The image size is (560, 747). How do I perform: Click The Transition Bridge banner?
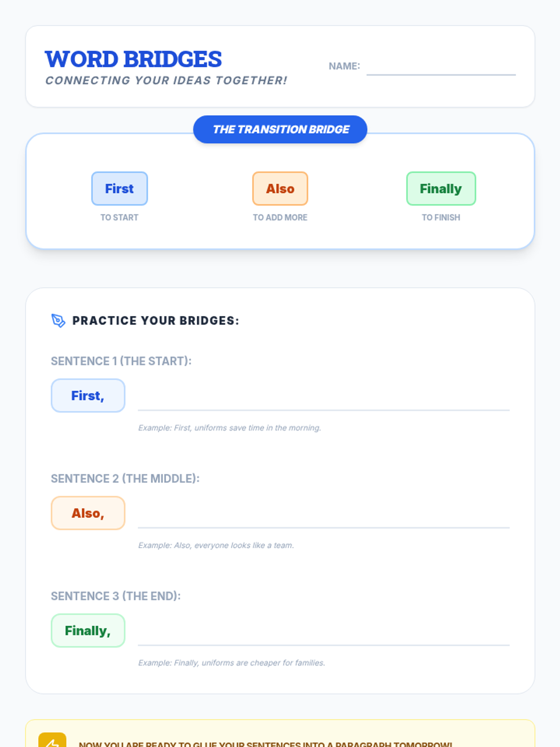(280, 129)
